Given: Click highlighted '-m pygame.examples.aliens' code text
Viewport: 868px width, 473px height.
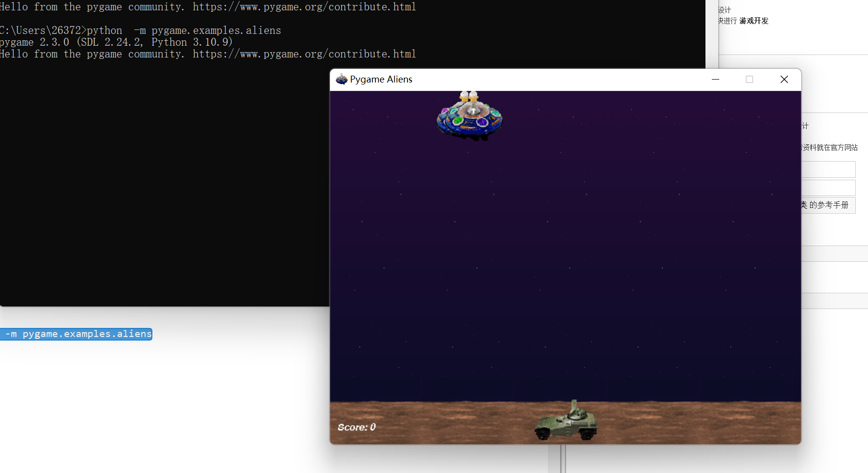Looking at the screenshot, I should tap(76, 334).
